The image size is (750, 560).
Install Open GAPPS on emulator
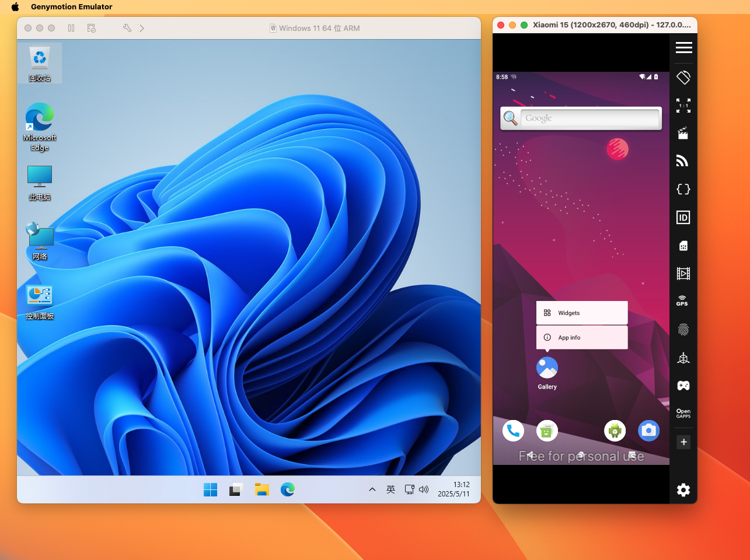[683, 414]
